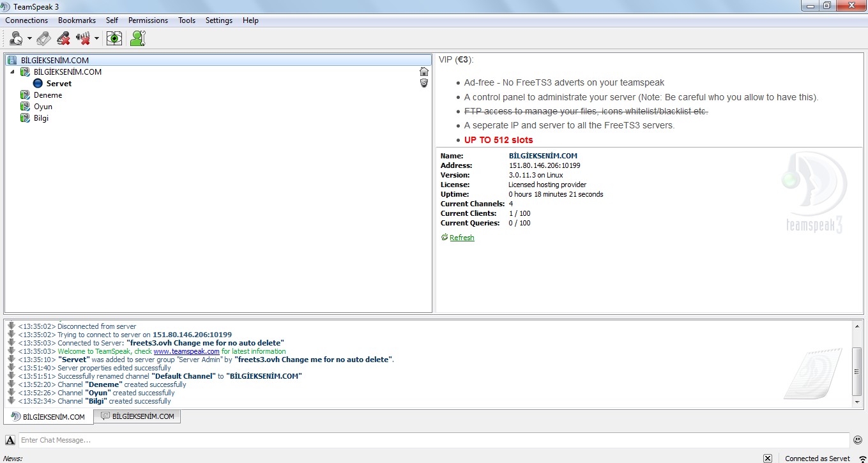Open the text formatting A icon

10,440
